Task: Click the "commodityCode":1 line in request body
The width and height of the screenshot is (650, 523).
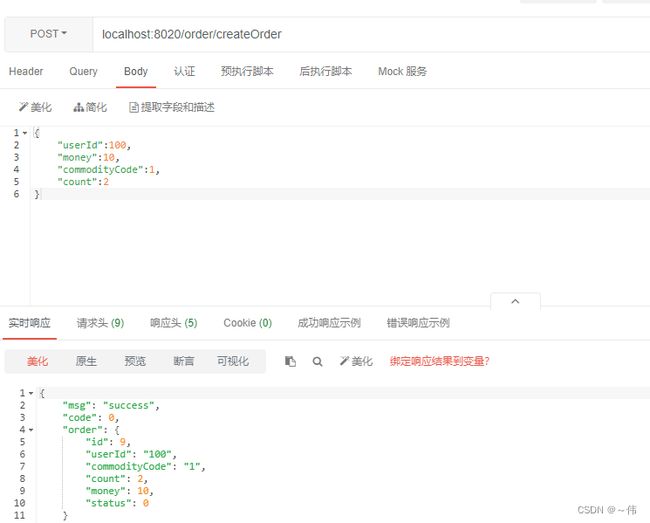Action: (x=109, y=169)
